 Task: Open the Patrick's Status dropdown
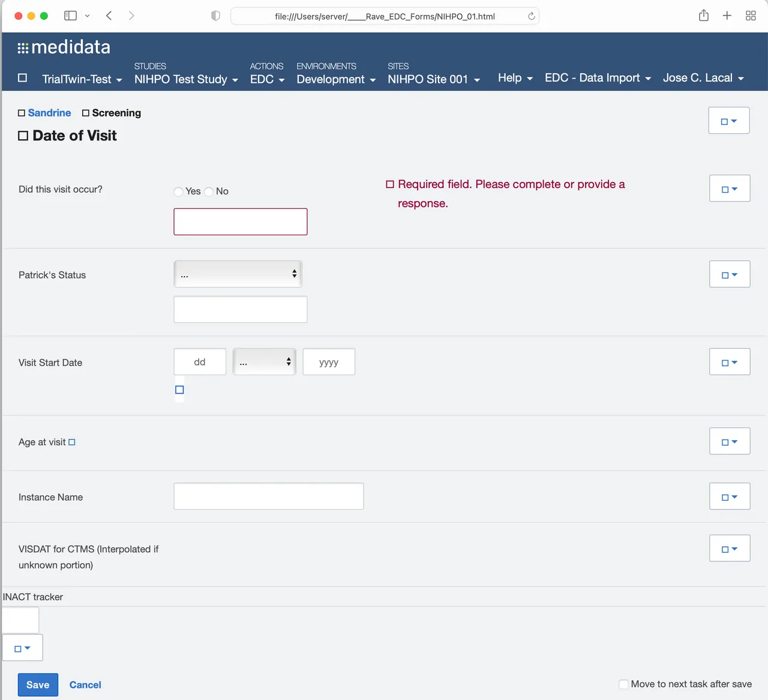coord(238,274)
